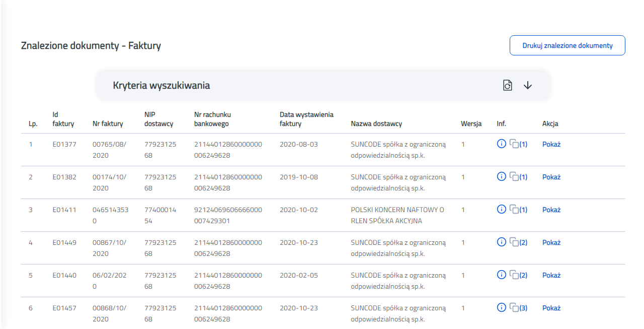This screenshot has width=644, height=329.
Task: Click invoice id cell E01440
Action: click(x=64, y=275)
